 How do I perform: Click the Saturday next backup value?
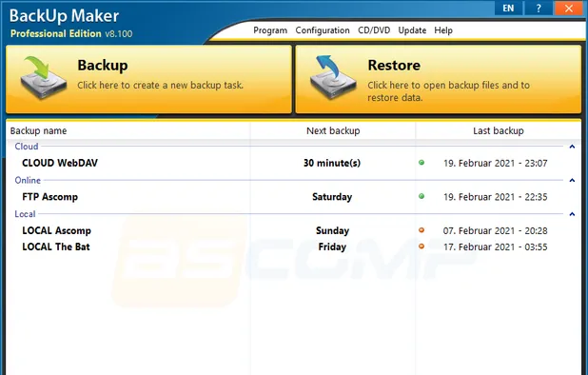332,196
